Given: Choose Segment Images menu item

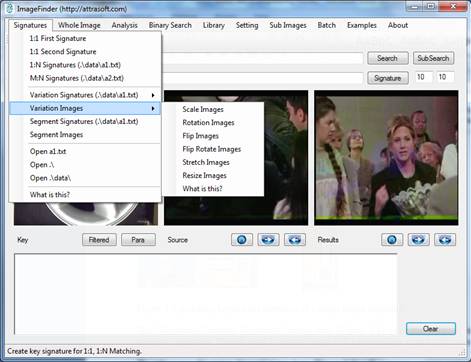Looking at the screenshot, I should point(85,135).
